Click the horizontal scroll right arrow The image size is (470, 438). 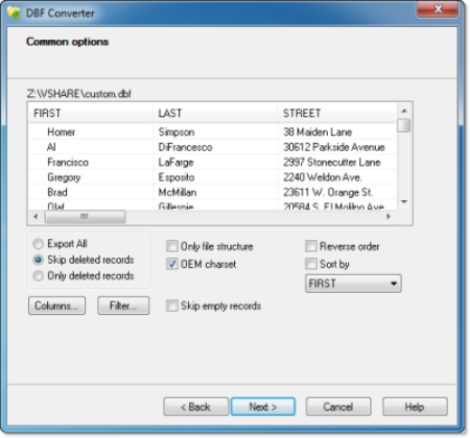(x=388, y=217)
